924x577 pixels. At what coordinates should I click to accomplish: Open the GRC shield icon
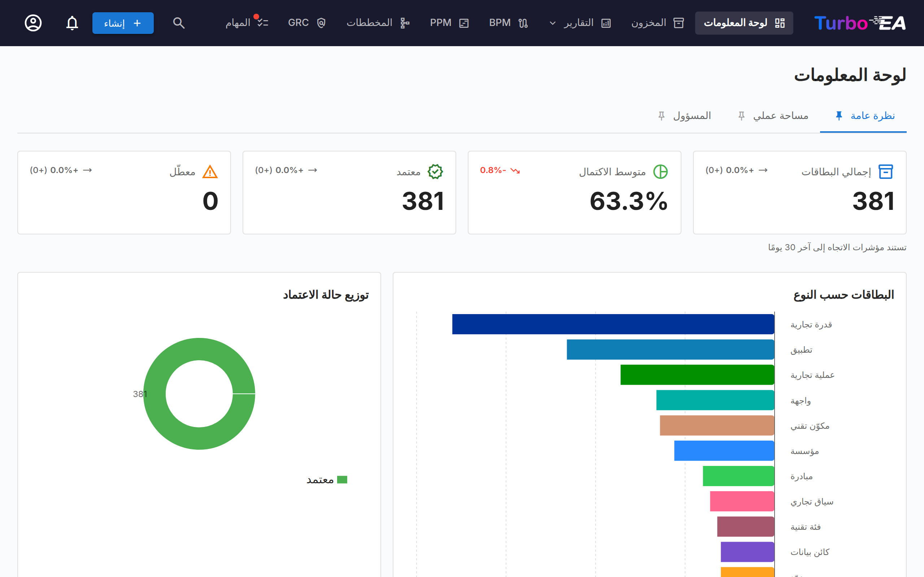(322, 23)
